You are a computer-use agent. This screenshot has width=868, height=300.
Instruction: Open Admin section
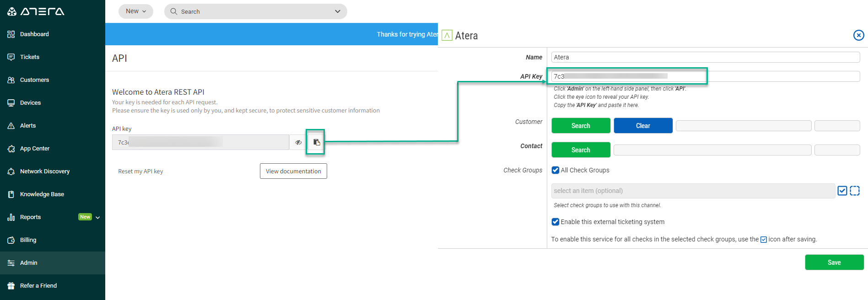tap(53, 263)
